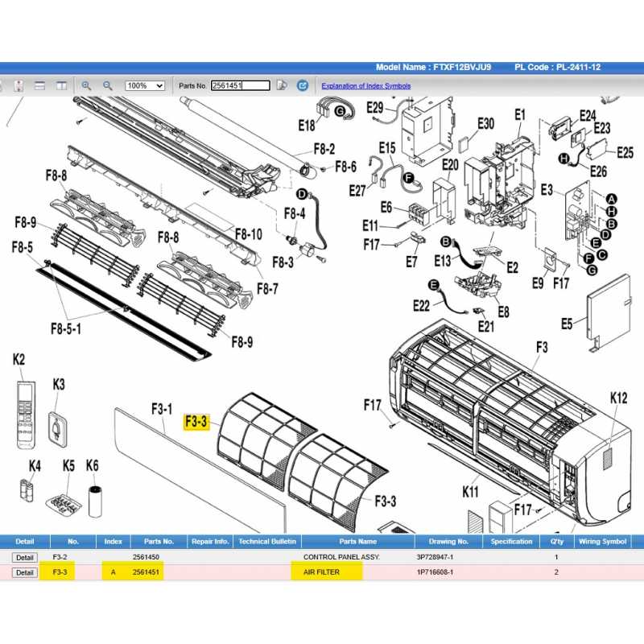644x644 pixels.
Task: Click the Technical Bulletin column header
Action: click(x=267, y=542)
